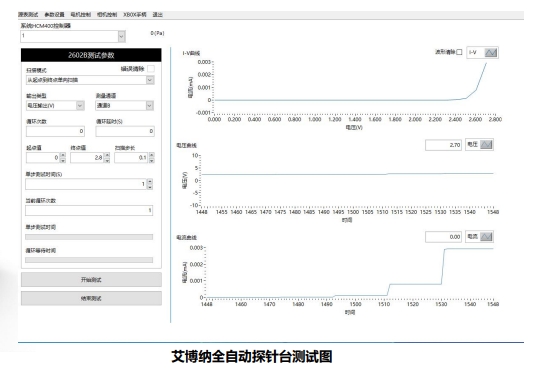Click the 开始测试 button
This screenshot has height=376, width=555.
pyautogui.click(x=91, y=280)
